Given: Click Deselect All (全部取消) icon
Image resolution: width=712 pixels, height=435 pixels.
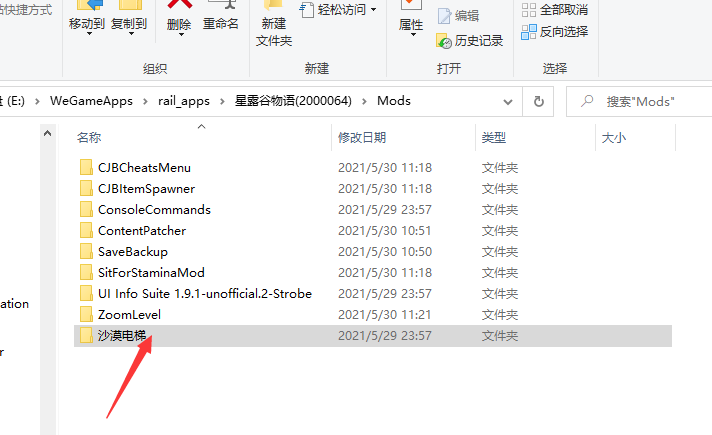Looking at the screenshot, I should click(x=529, y=10).
